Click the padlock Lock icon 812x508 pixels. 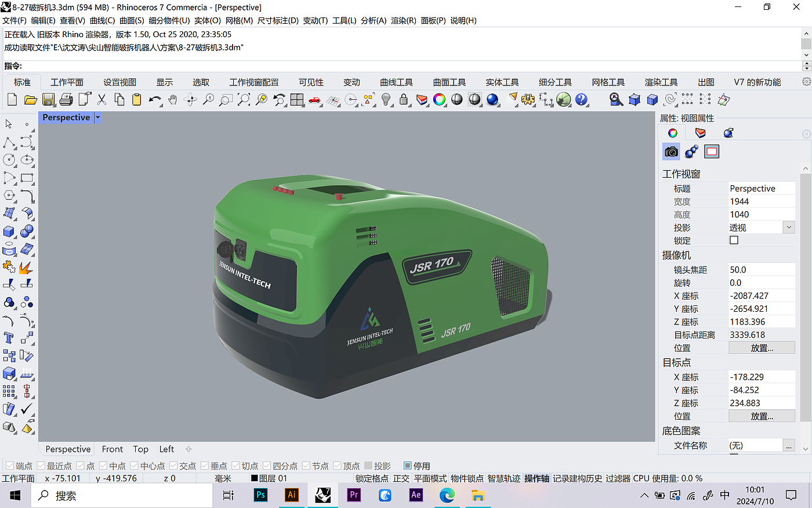pyautogui.click(x=404, y=100)
